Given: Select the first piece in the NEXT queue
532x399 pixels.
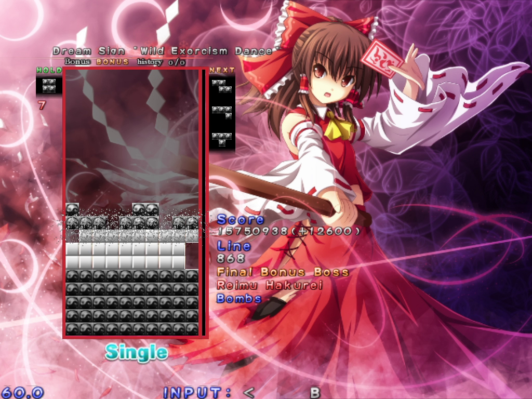Looking at the screenshot, I should (x=222, y=86).
